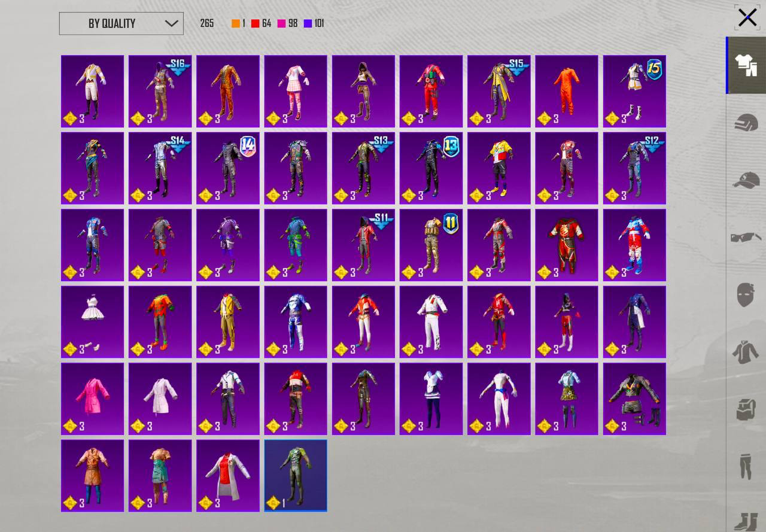The height and width of the screenshot is (532, 766).
Task: Choose the hooded outfit tagged S11
Action: [x=363, y=245]
